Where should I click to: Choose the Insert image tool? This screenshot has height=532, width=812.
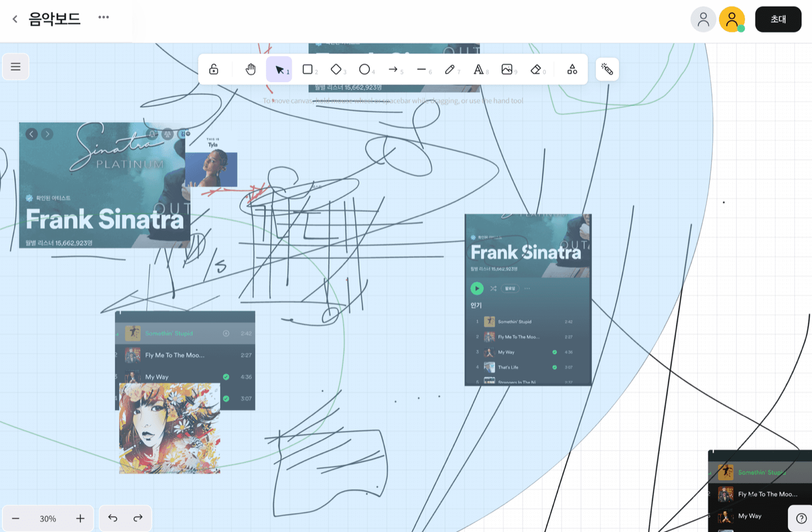[x=506, y=69]
